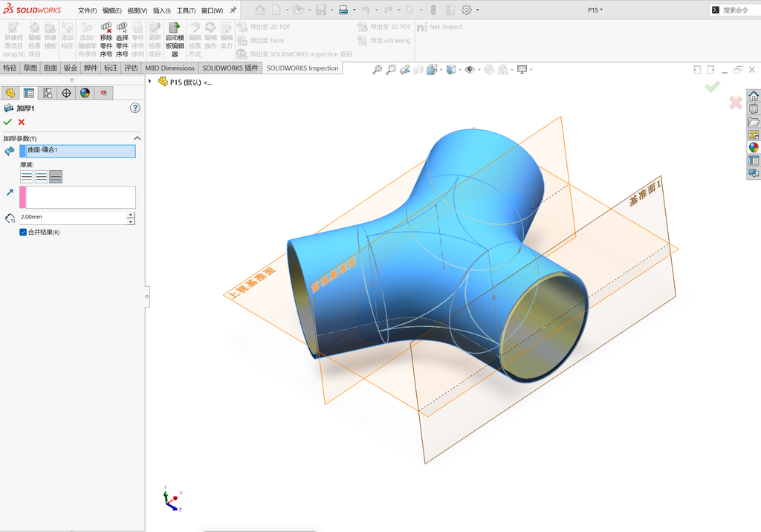
Task: Open the File Explorer folder task pane icon
Action: (754, 121)
